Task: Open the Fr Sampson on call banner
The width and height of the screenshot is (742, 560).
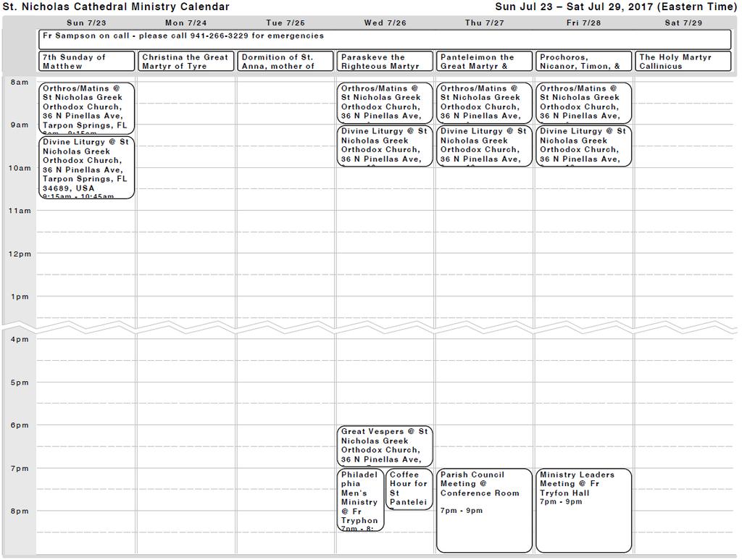Action: (x=385, y=40)
